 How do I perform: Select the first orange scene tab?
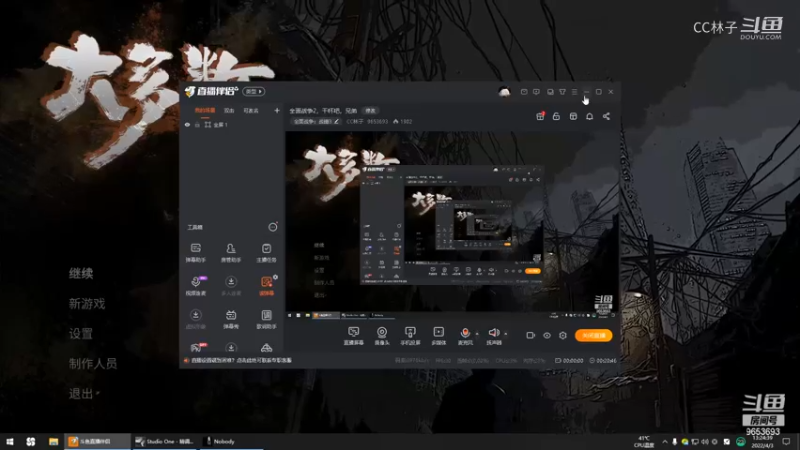[x=205, y=110]
